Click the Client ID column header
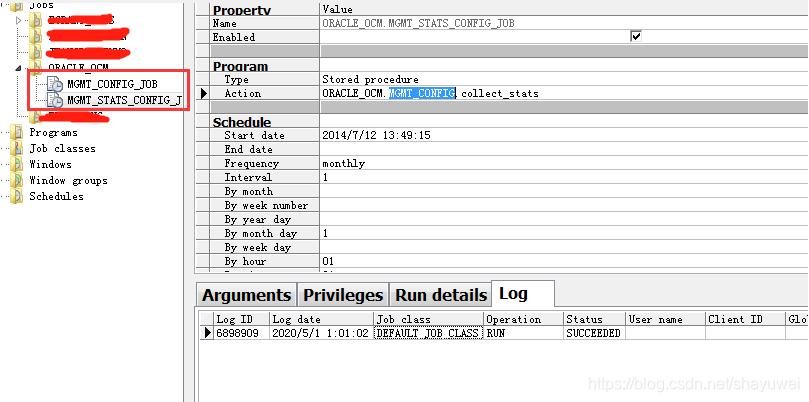This screenshot has height=402, width=809. click(745, 319)
